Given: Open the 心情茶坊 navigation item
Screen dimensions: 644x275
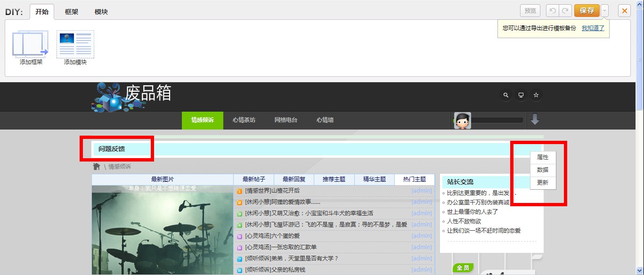Looking at the screenshot, I should pos(244,120).
